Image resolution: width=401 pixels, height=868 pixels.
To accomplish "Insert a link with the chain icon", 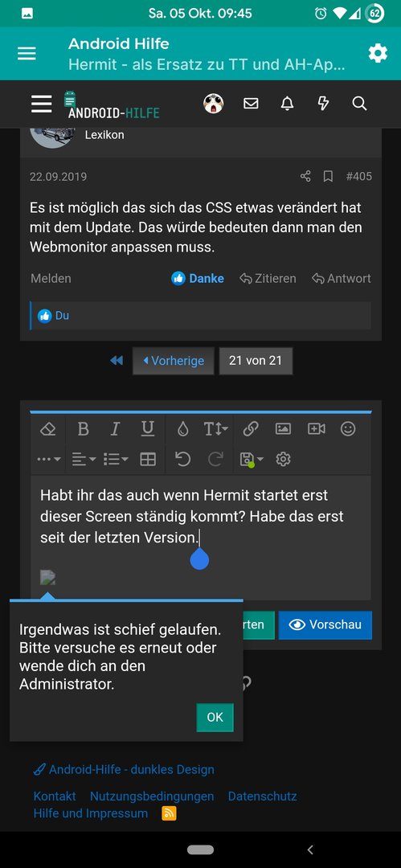I will 251,429.
